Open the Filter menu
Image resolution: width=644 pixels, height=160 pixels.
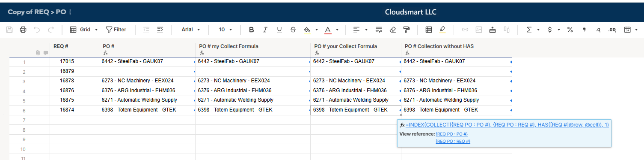(x=116, y=30)
